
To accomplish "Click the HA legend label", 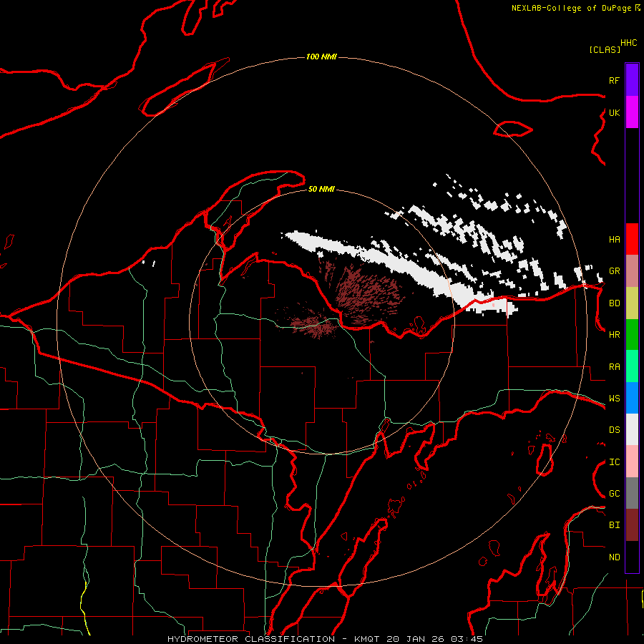I will pos(614,239).
